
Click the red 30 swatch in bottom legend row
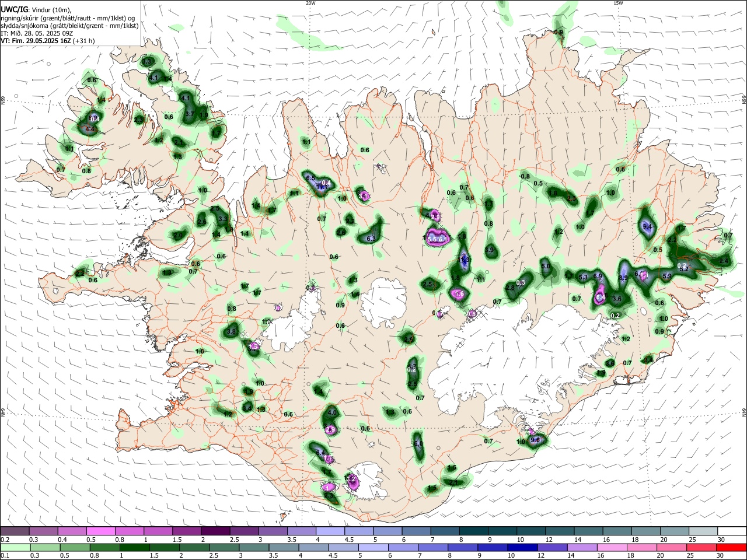(731, 547)
